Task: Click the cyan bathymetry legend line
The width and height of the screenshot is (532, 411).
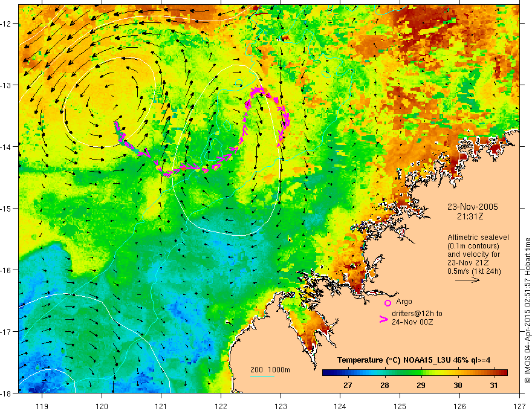Action: (x=262, y=376)
